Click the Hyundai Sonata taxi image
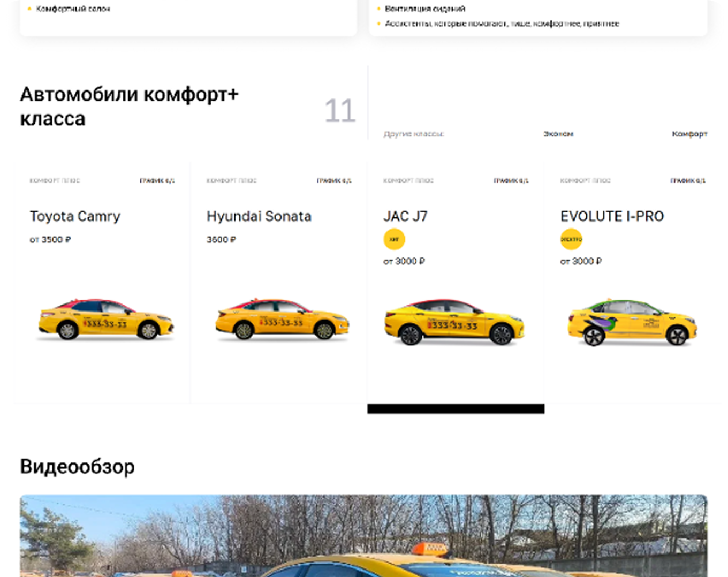This screenshot has height=577, width=728. click(282, 319)
